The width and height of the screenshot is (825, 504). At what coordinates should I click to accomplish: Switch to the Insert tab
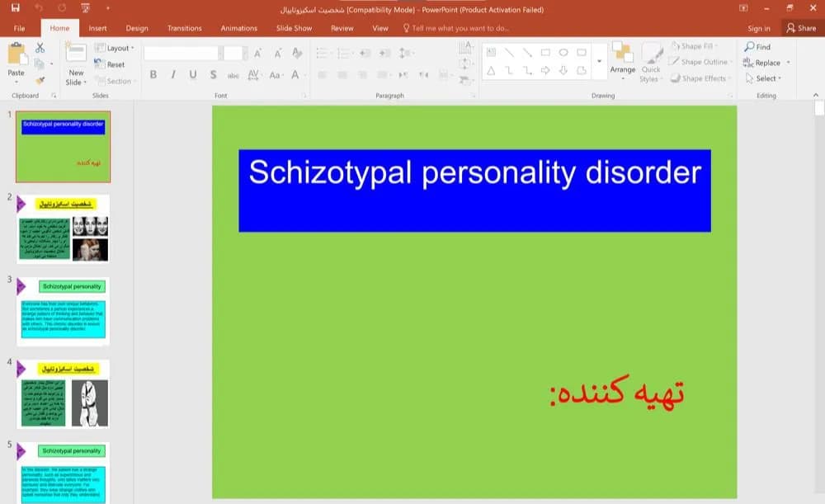[97, 28]
